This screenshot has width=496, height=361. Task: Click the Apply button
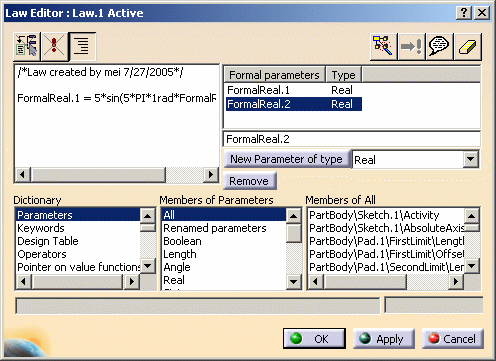tap(383, 339)
